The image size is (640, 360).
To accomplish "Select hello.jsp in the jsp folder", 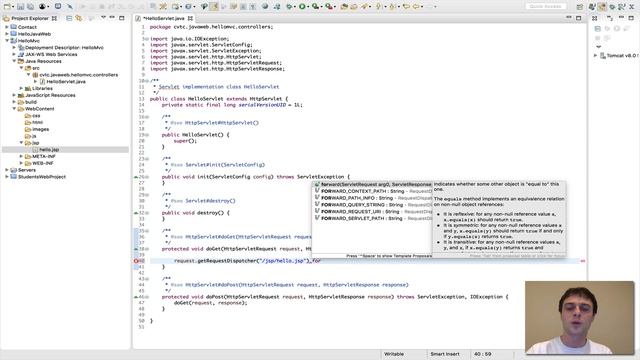I will [49, 150].
